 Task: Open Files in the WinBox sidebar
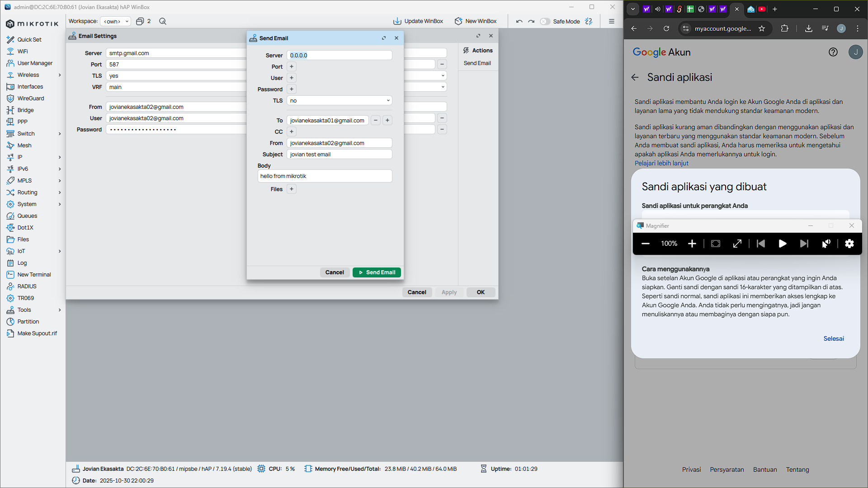(x=23, y=239)
